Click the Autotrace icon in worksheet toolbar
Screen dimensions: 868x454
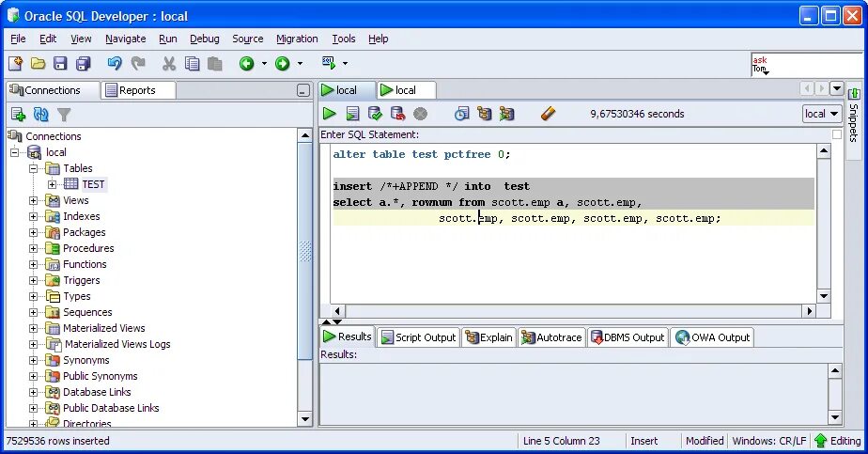(x=506, y=114)
